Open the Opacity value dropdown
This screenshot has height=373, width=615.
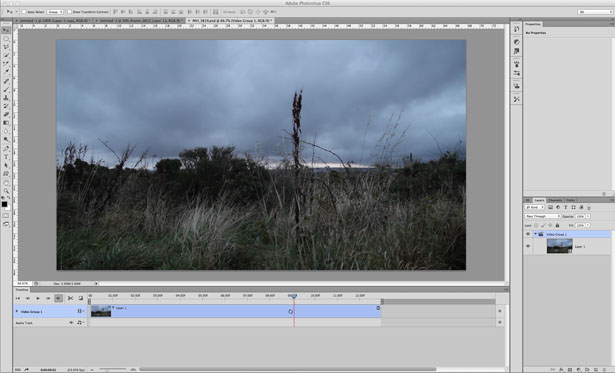click(588, 216)
